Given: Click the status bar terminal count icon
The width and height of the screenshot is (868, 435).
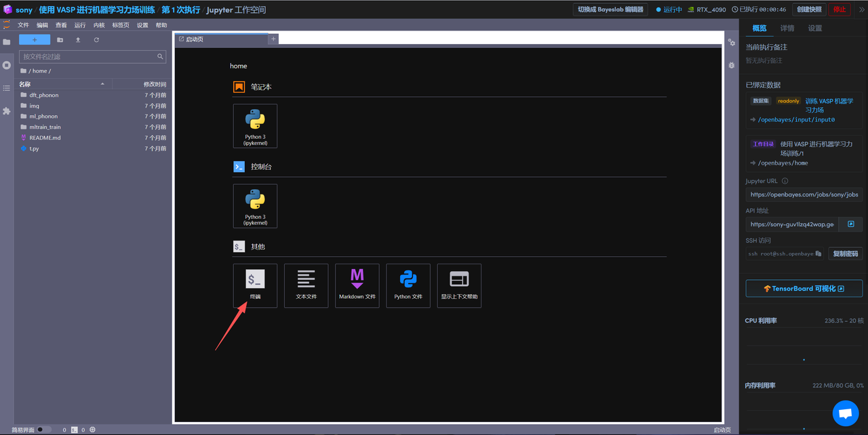Looking at the screenshot, I should (74, 430).
